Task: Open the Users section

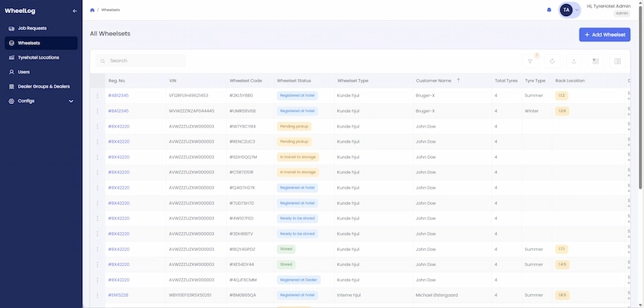Action: pos(41,72)
